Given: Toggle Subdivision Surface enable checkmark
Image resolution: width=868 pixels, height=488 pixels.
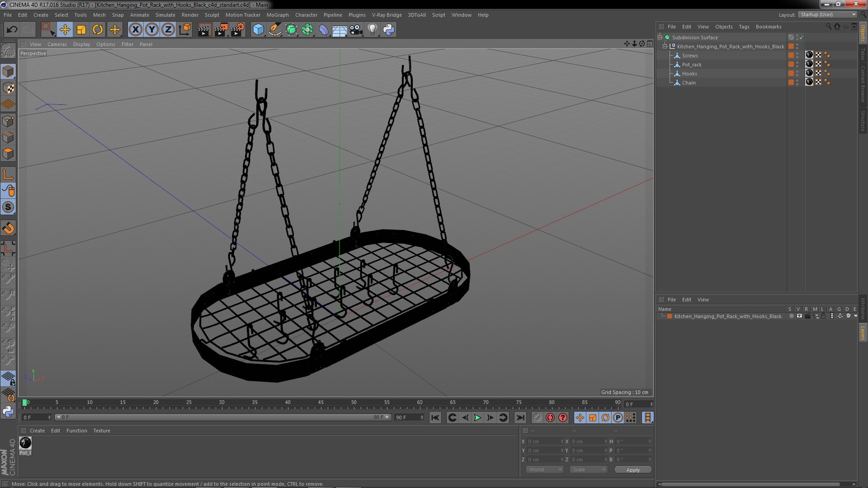Looking at the screenshot, I should tap(802, 38).
